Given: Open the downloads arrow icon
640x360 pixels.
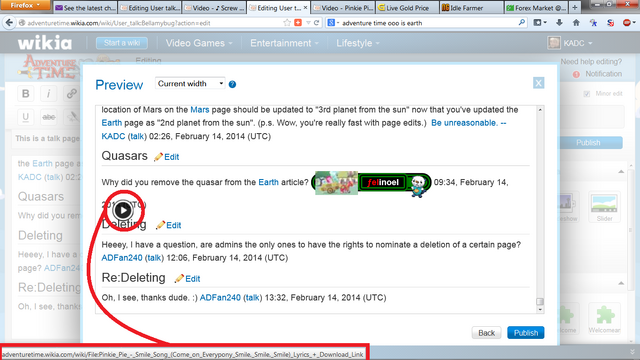Looking at the screenshot, I should pyautogui.click(x=559, y=23).
